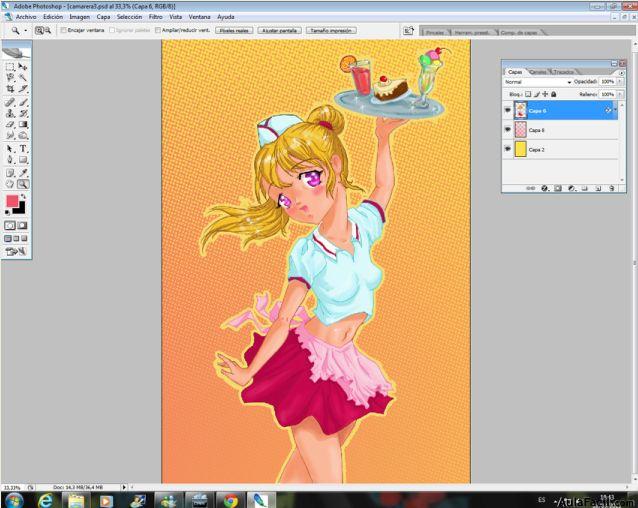Click the Ajustar pantalla button
This screenshot has height=508, width=638.
point(279,31)
